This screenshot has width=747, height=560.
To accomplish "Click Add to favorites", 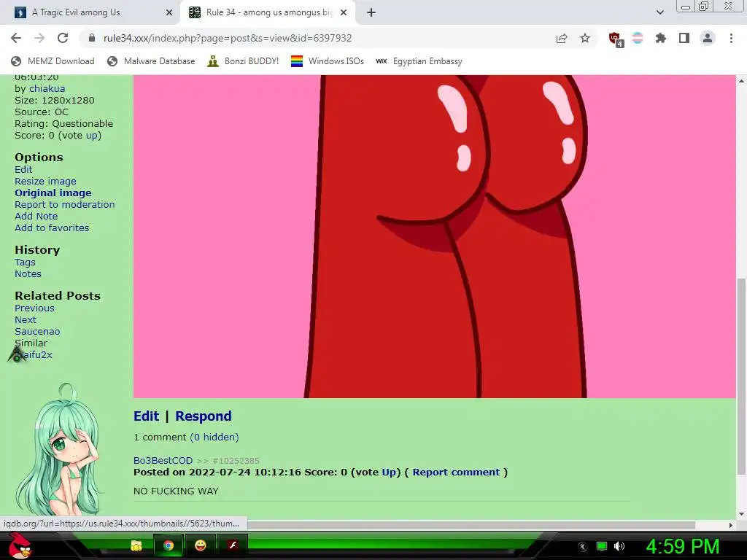I will [x=52, y=227].
